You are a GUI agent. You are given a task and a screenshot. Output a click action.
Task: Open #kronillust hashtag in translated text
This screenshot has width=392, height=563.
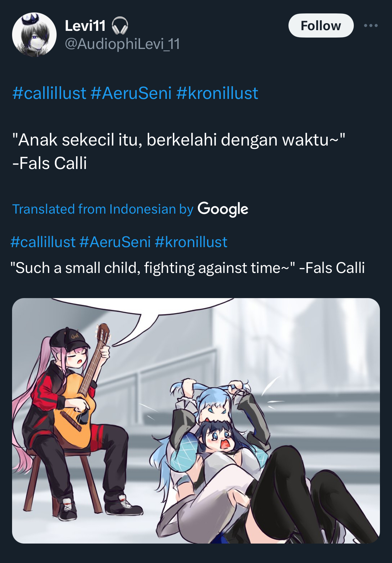[191, 242]
